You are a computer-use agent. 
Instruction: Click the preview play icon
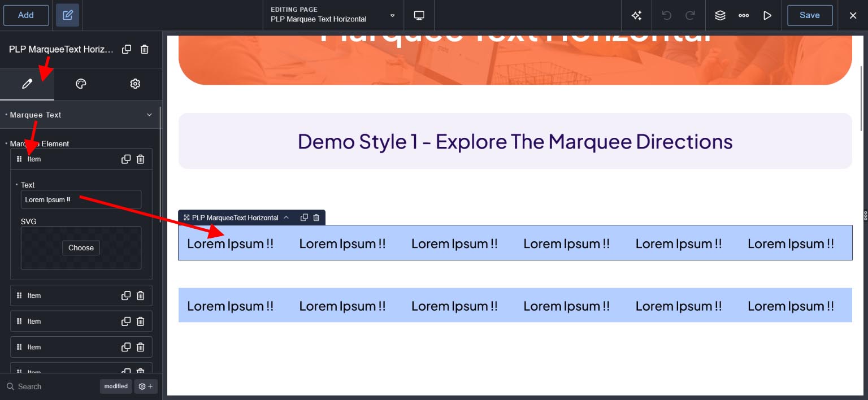[767, 15]
